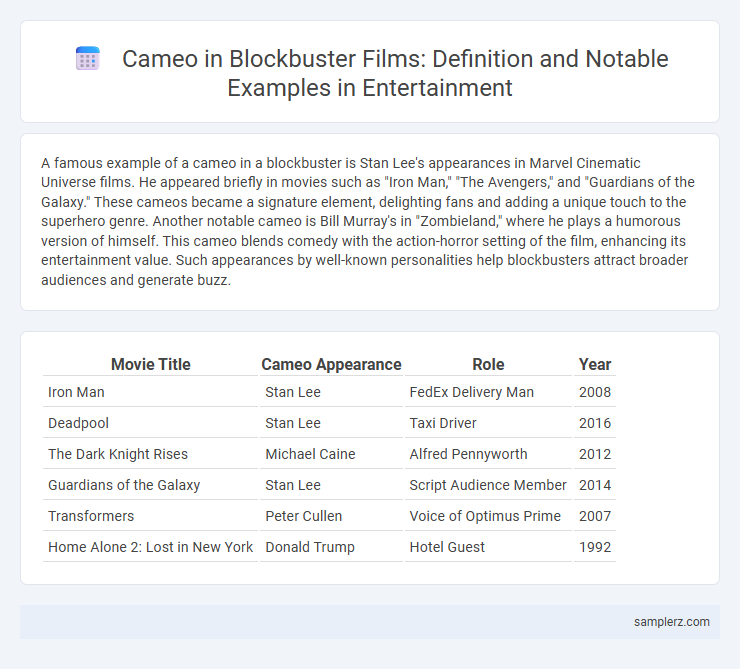Click the article title heading
Screen dimensions: 740x669
click(x=395, y=73)
